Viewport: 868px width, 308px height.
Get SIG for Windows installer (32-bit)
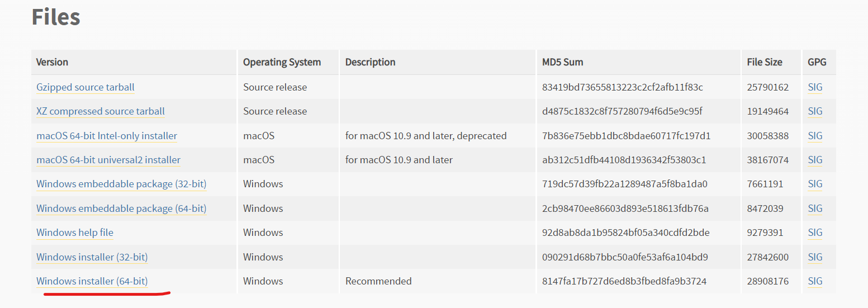click(x=815, y=257)
